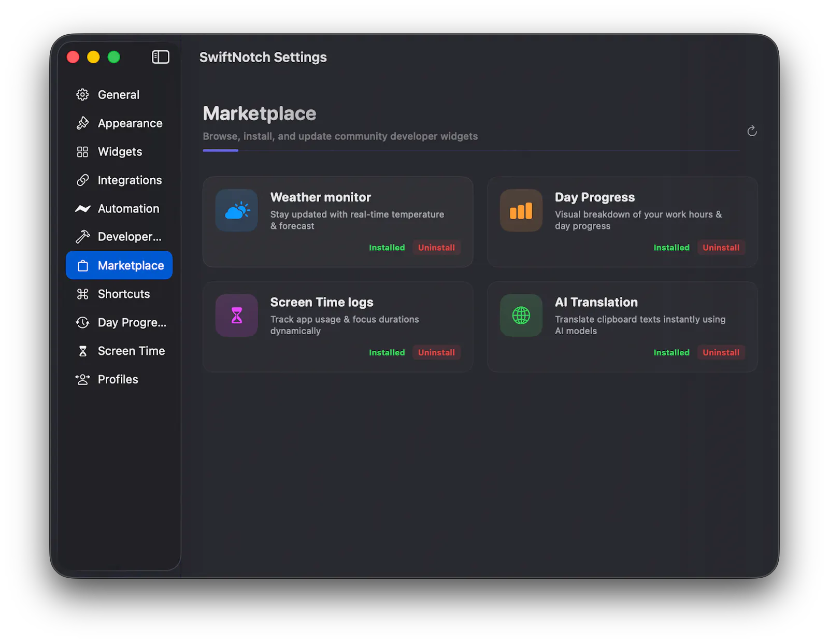Click the AI Translation card title
The width and height of the screenshot is (829, 644).
point(596,302)
